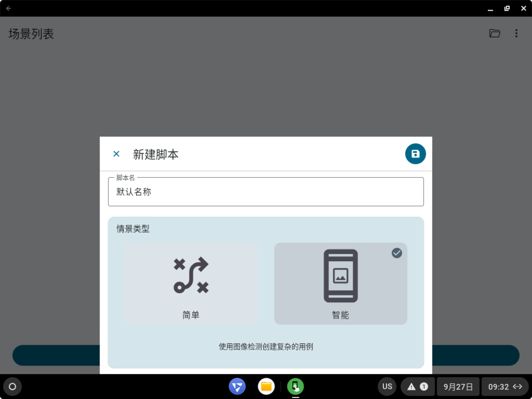Click the path/tactics icon on the 简单 card
Viewport: 532px width, 399px height.
190,276
